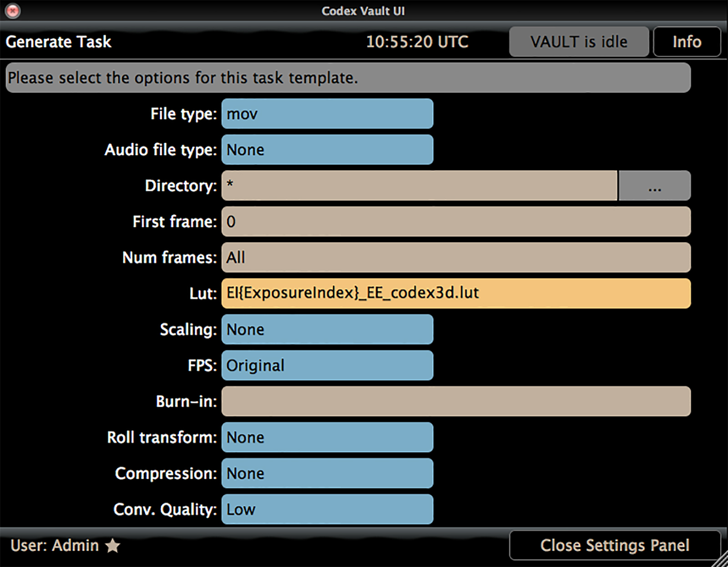Click the Close Settings Panel button
728x567 pixels.
click(615, 545)
